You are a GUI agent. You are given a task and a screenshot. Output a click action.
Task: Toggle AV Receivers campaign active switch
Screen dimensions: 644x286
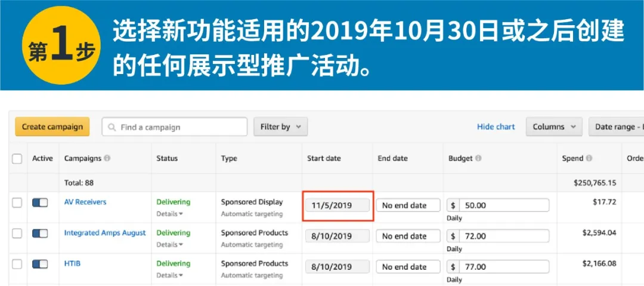tap(40, 202)
